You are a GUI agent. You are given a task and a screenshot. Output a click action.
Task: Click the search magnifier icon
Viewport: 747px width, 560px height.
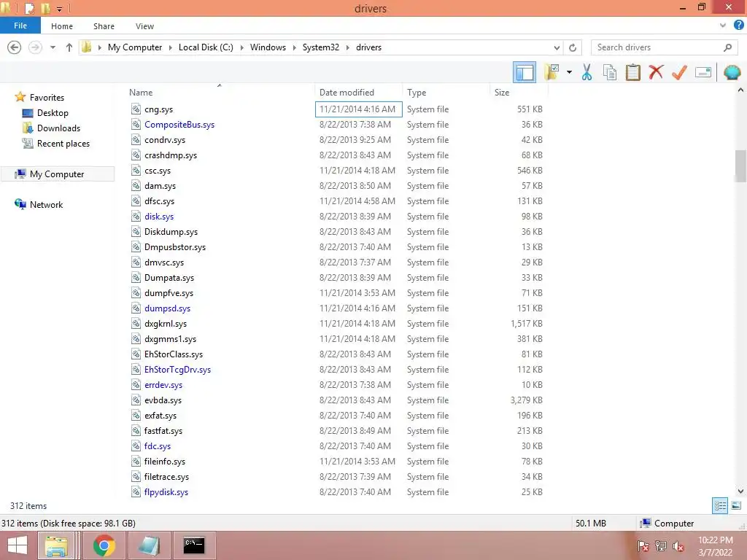click(x=727, y=47)
